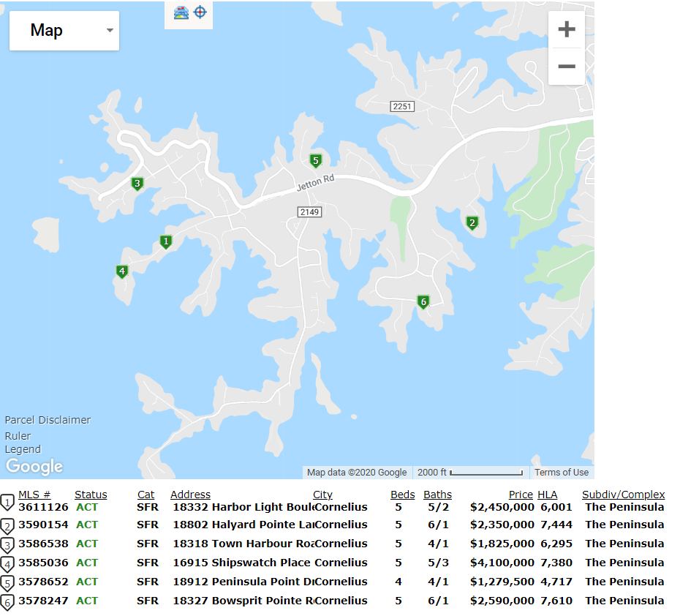
Task: Click price $1,279,500
Action: pyautogui.click(x=502, y=582)
